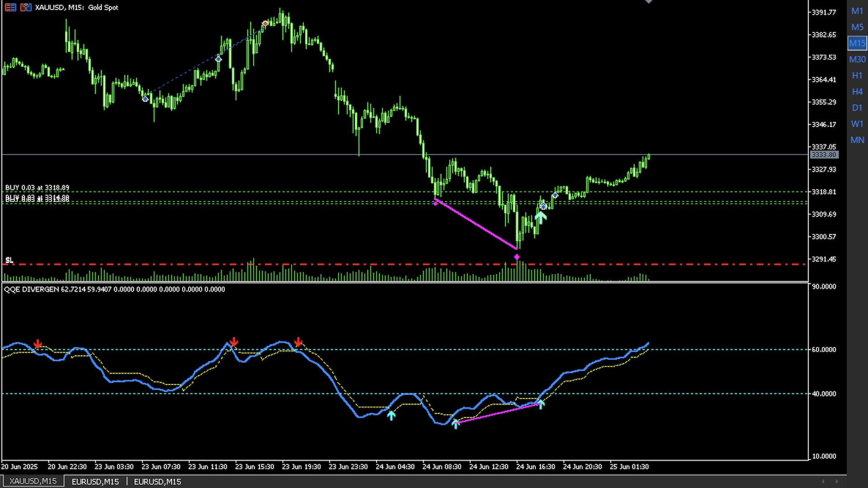The image size is (868, 488).
Task: Select cyan arrow at start of indicator divergence line
Action: click(456, 423)
